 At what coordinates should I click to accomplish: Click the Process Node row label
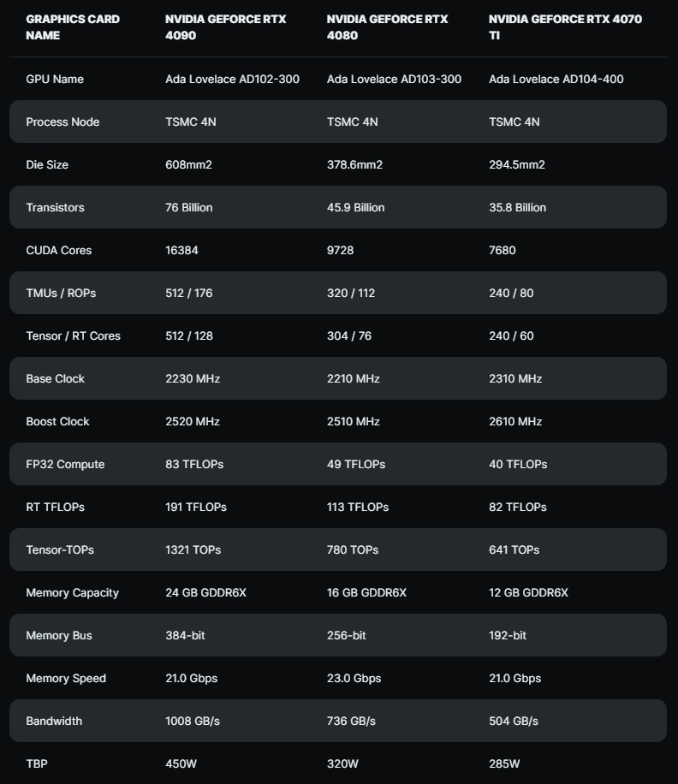[62, 122]
